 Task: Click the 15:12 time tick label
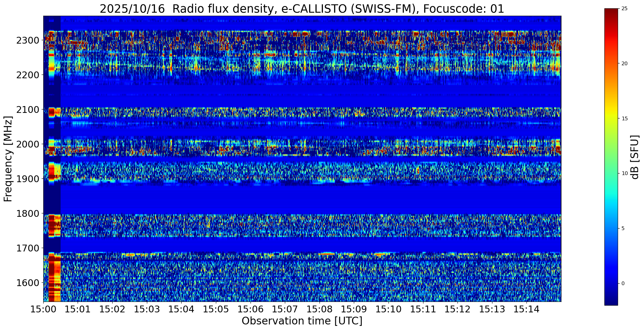coord(457,309)
